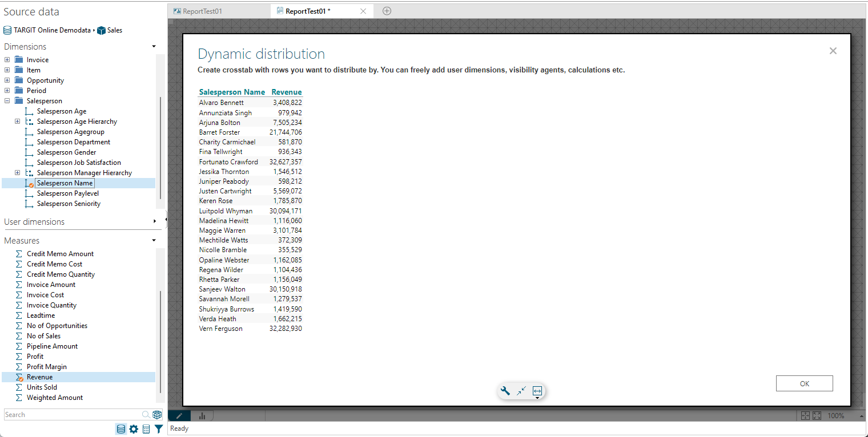
Task: Close the ReportTest01 * tab
Action: point(363,11)
